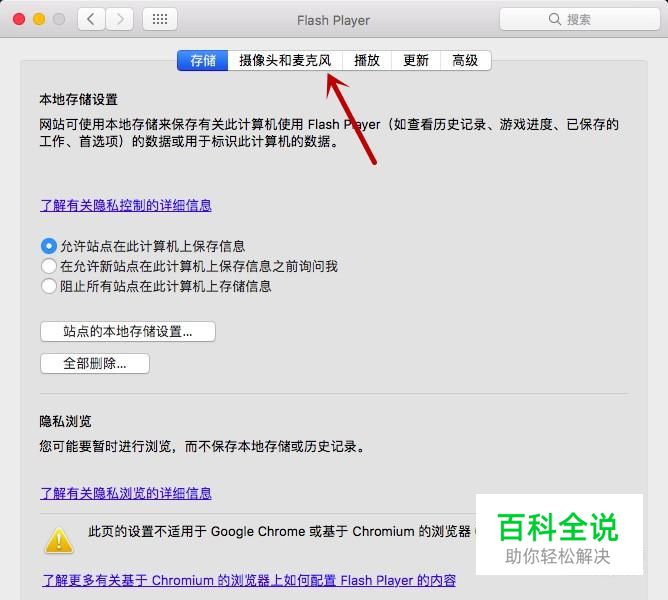
Task: Go back with the left chevron button
Action: 91,19
